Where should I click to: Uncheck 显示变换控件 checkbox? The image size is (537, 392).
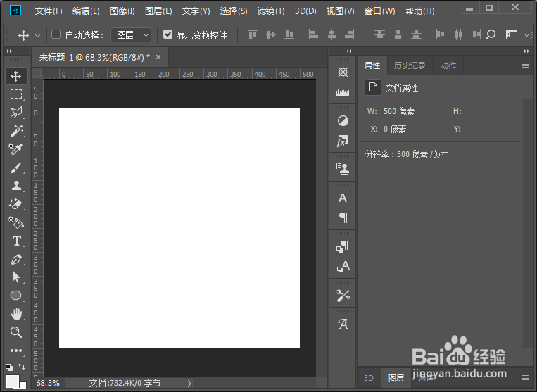[x=168, y=34]
